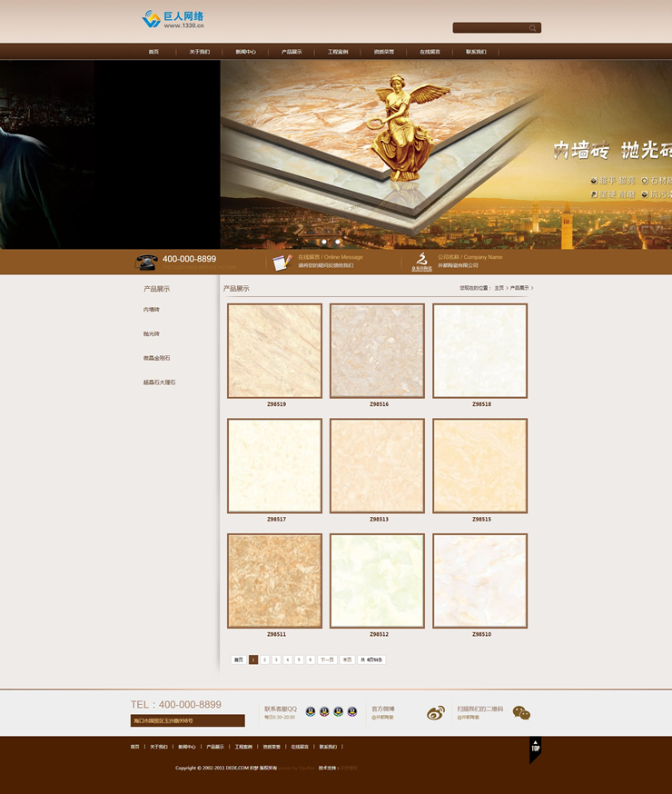The image size is (672, 794).
Task: Go to pagination page 2
Action: coord(264,660)
